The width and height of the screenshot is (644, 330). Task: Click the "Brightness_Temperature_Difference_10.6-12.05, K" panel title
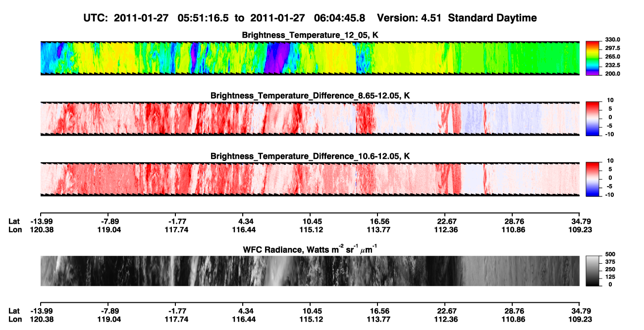pos(310,156)
